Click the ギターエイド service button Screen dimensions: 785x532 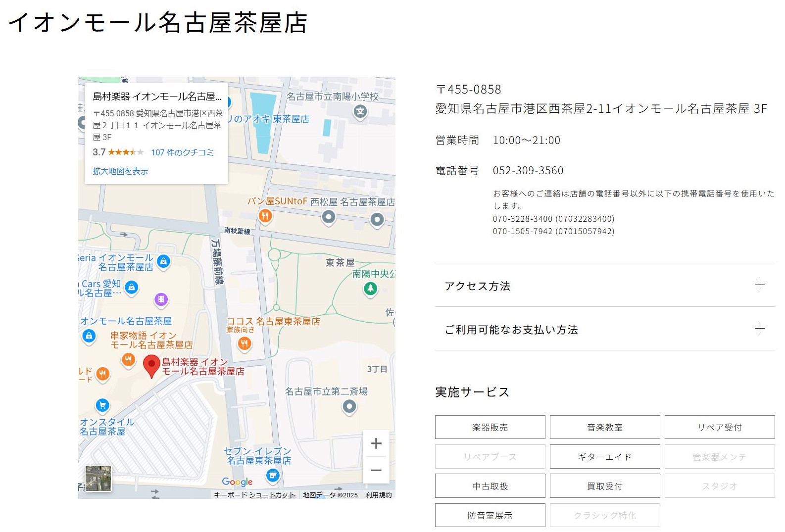coord(605,457)
